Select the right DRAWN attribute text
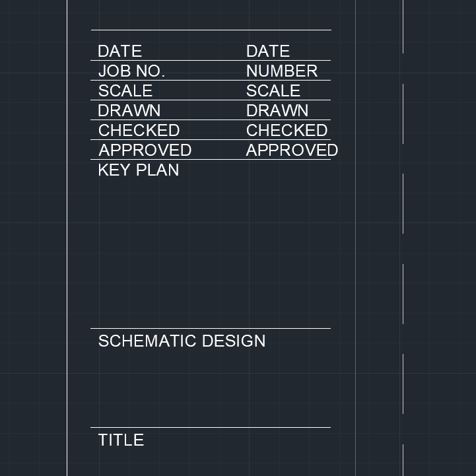The width and height of the screenshot is (476, 476). [277, 110]
